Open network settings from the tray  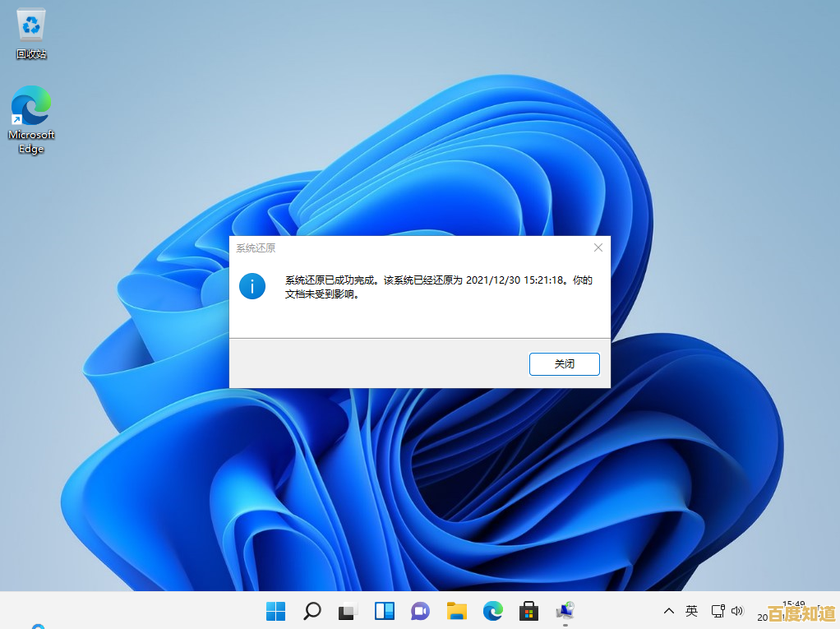click(x=717, y=611)
